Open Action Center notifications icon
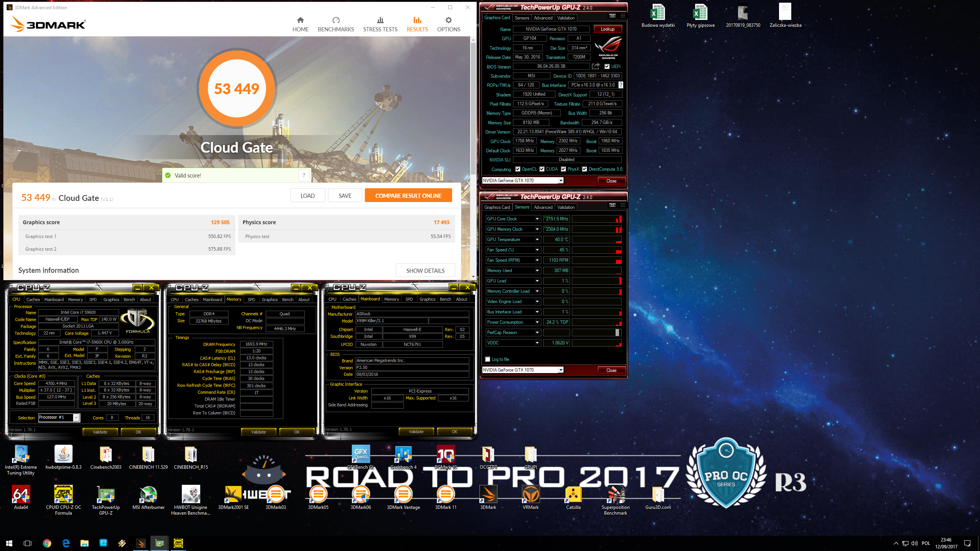Image resolution: width=980 pixels, height=551 pixels. coord(967,543)
